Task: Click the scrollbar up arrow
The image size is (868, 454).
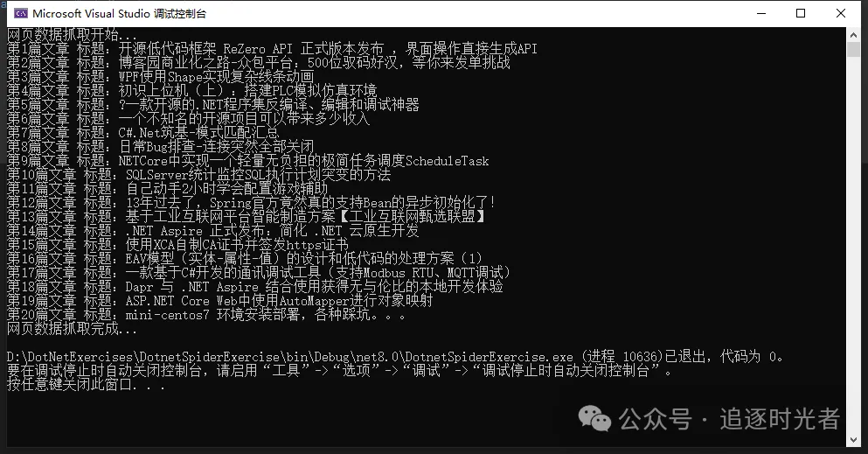Action: (853, 34)
